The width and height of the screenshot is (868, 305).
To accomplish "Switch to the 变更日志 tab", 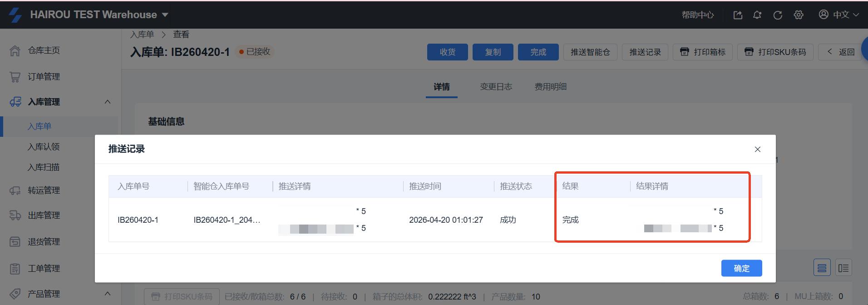I will pyautogui.click(x=496, y=87).
